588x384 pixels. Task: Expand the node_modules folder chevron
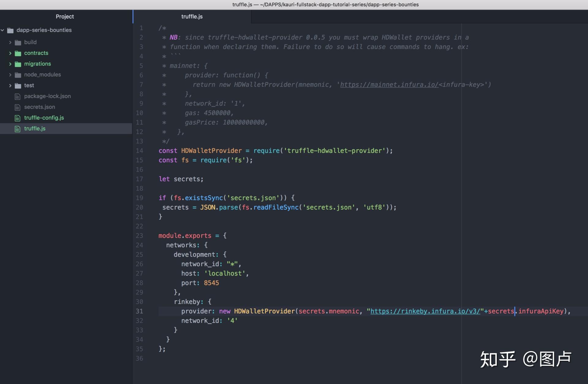[x=10, y=74]
